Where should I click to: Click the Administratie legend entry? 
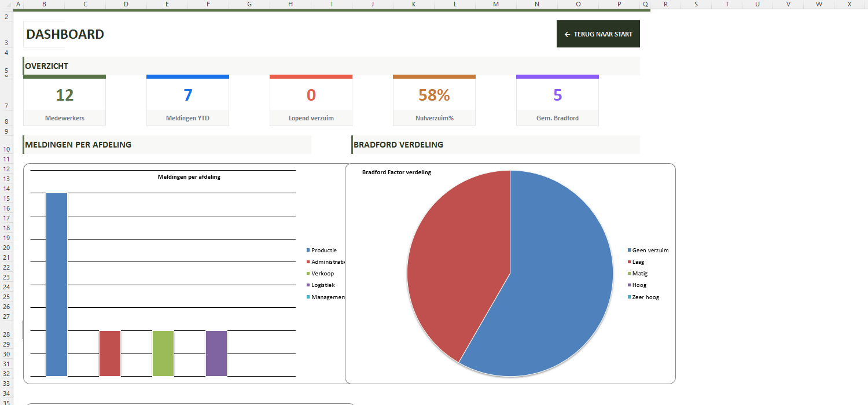(326, 262)
